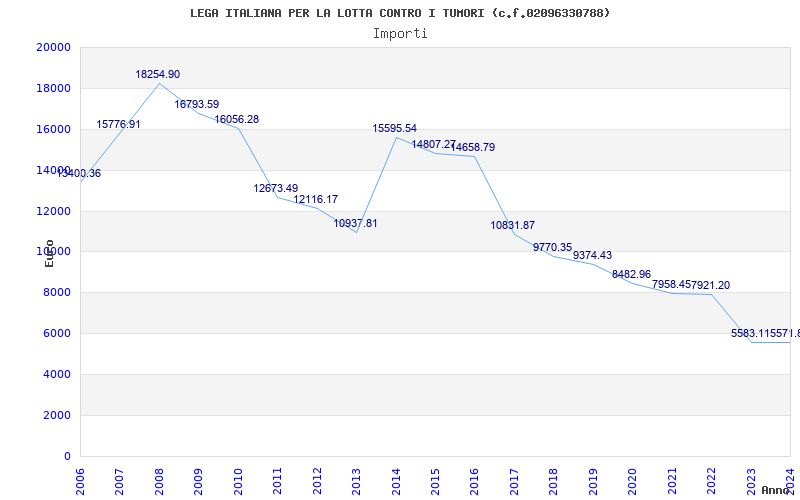
Task: Click x-axis year 2017
Action: (514, 481)
